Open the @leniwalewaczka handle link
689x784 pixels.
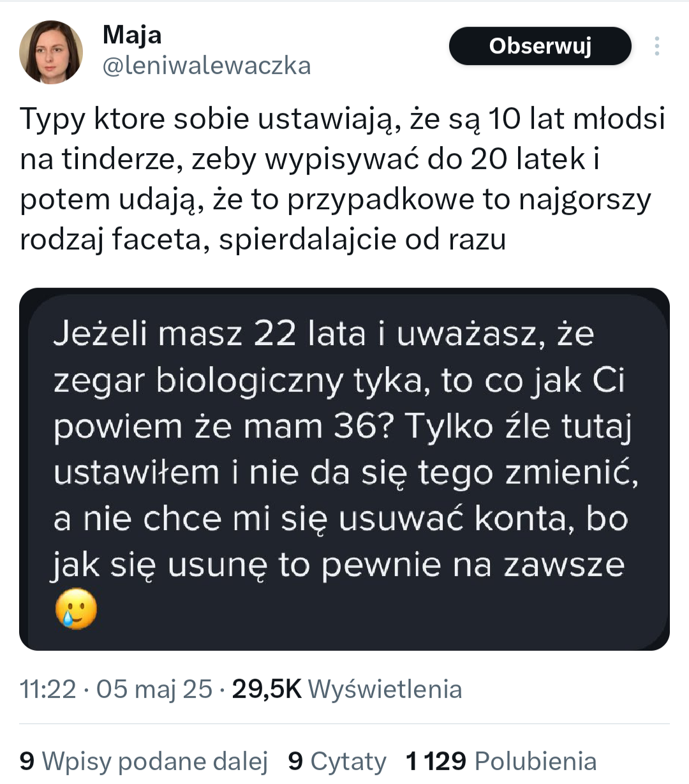[207, 66]
